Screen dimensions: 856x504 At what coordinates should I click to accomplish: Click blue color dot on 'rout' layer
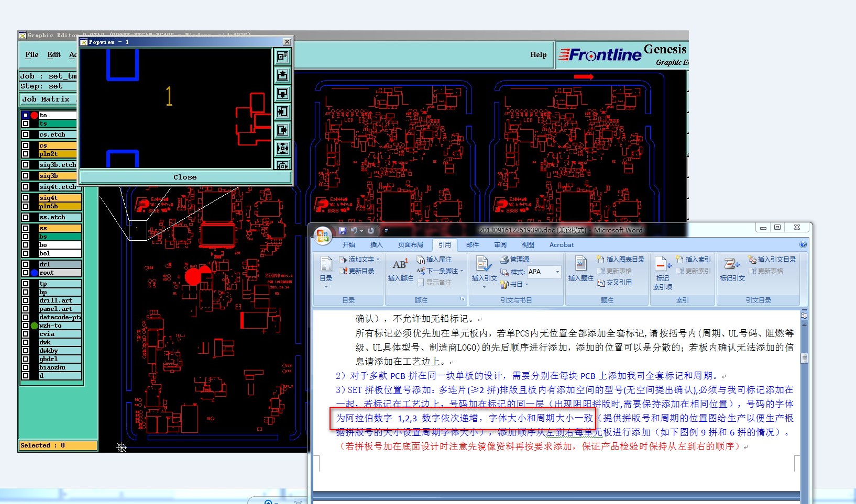click(34, 273)
